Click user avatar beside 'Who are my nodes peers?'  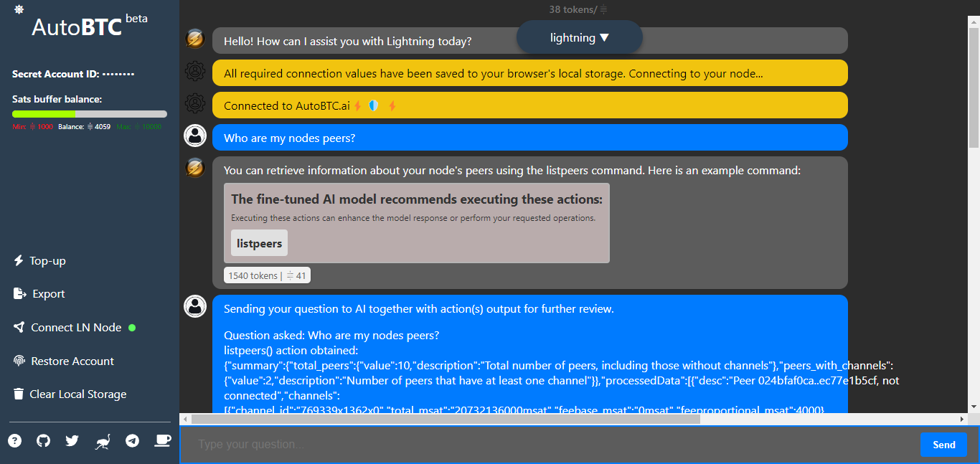[195, 136]
